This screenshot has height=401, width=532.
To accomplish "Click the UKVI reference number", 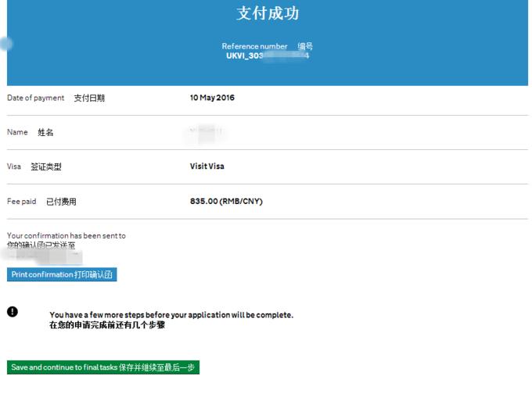I will click(x=268, y=55).
